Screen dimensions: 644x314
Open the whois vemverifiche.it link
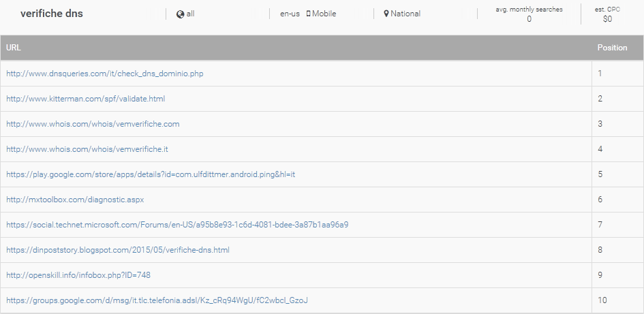87,149
